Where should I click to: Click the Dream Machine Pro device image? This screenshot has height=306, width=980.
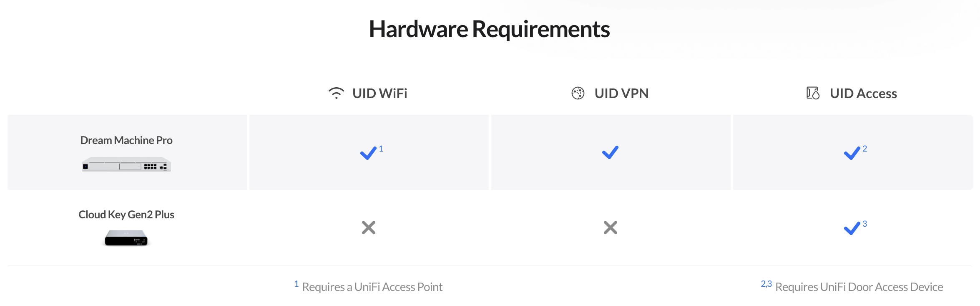(126, 164)
